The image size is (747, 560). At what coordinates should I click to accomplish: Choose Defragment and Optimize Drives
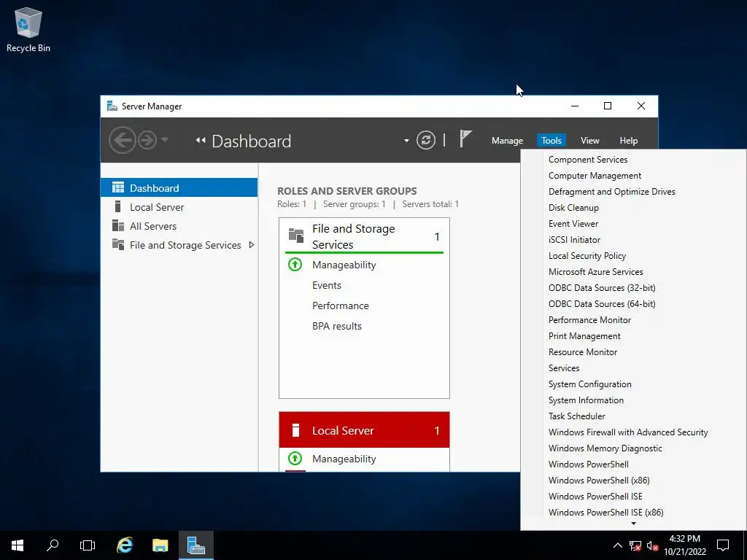tap(633, 192)
